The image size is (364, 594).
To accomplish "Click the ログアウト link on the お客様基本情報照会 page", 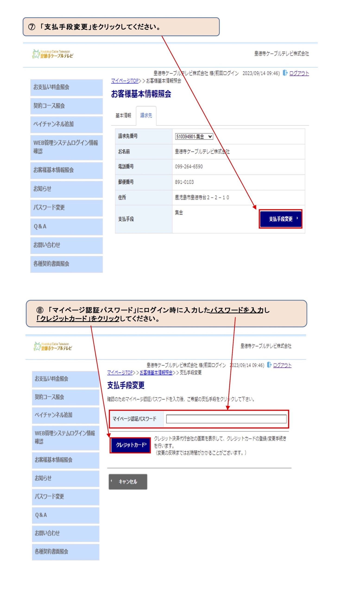I will [299, 73].
